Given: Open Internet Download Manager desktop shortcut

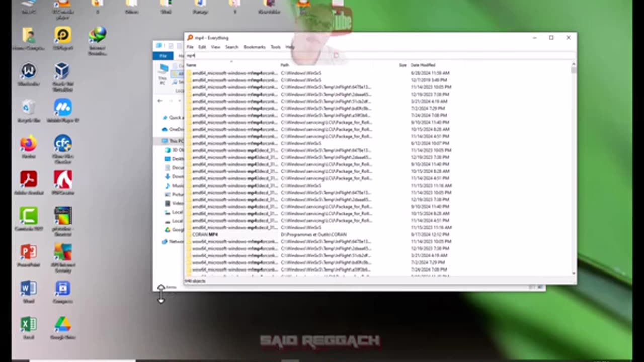Looking at the screenshot, I should point(97,40).
